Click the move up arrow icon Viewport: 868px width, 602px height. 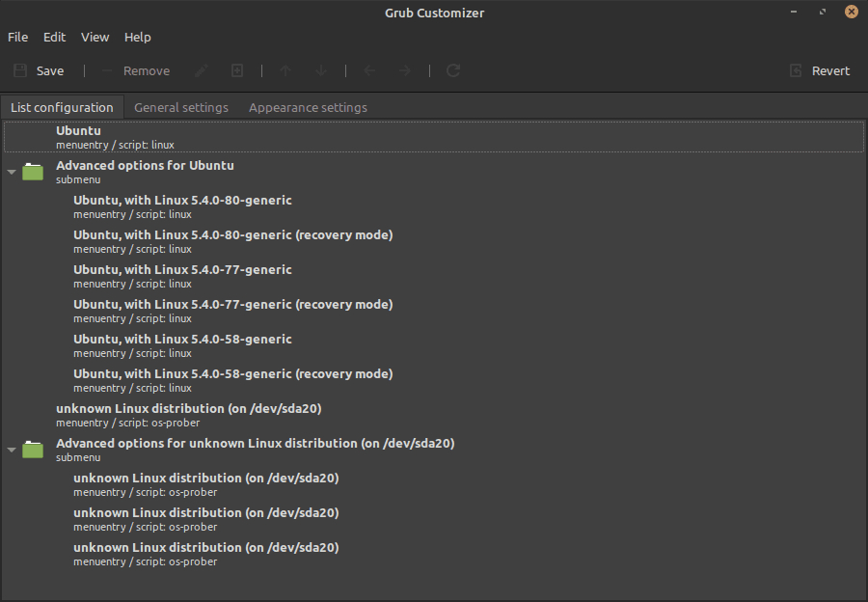pyautogui.click(x=285, y=70)
